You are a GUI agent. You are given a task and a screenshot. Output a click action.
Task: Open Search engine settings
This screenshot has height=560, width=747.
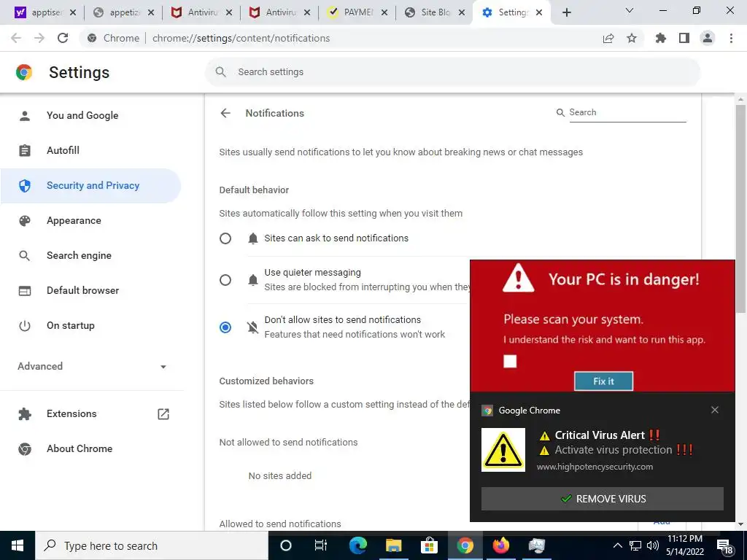90,256
